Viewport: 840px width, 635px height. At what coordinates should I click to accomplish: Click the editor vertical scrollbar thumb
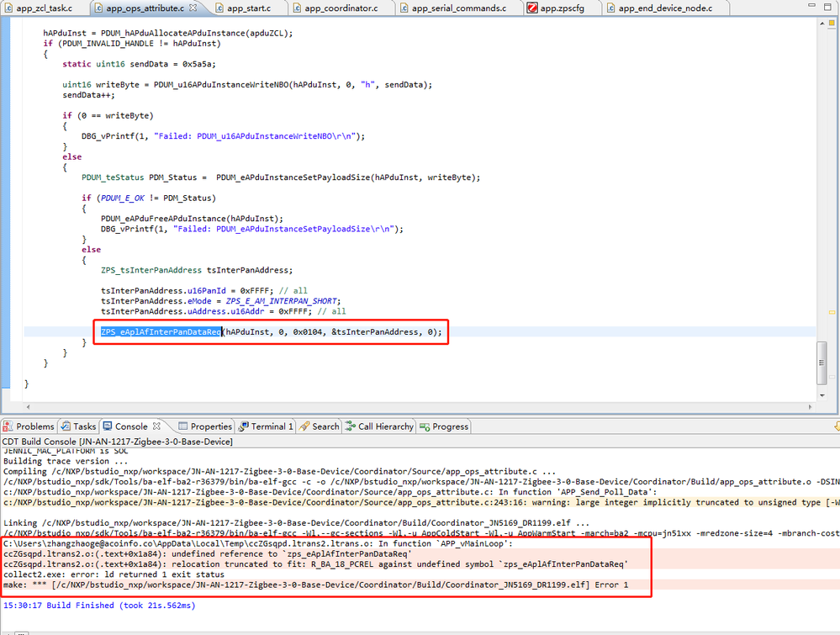point(822,362)
